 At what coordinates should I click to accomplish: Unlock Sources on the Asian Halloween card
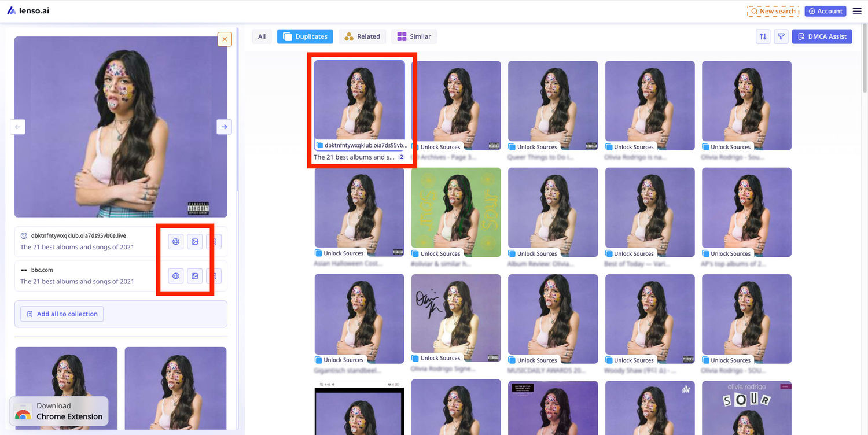[339, 253]
